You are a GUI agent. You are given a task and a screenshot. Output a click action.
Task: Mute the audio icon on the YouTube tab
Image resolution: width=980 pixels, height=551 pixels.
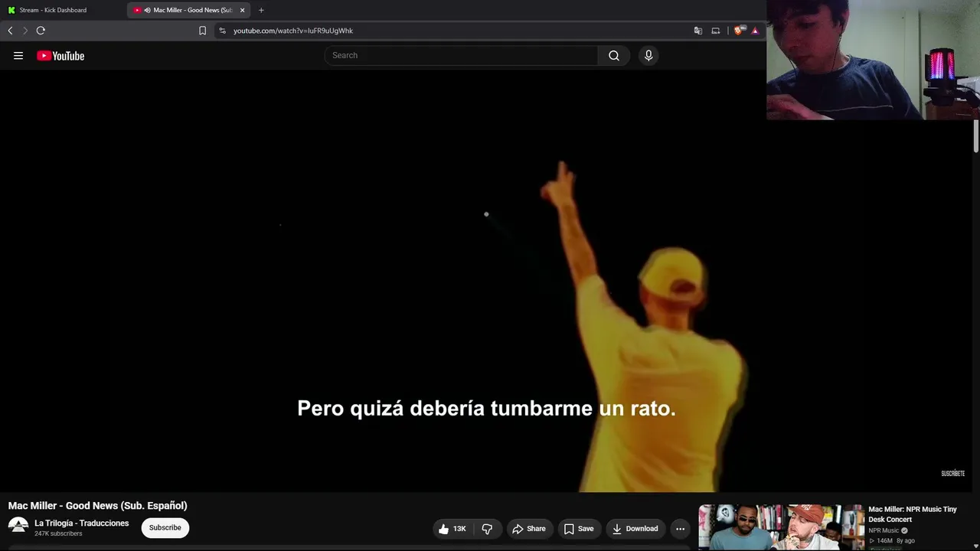click(147, 10)
